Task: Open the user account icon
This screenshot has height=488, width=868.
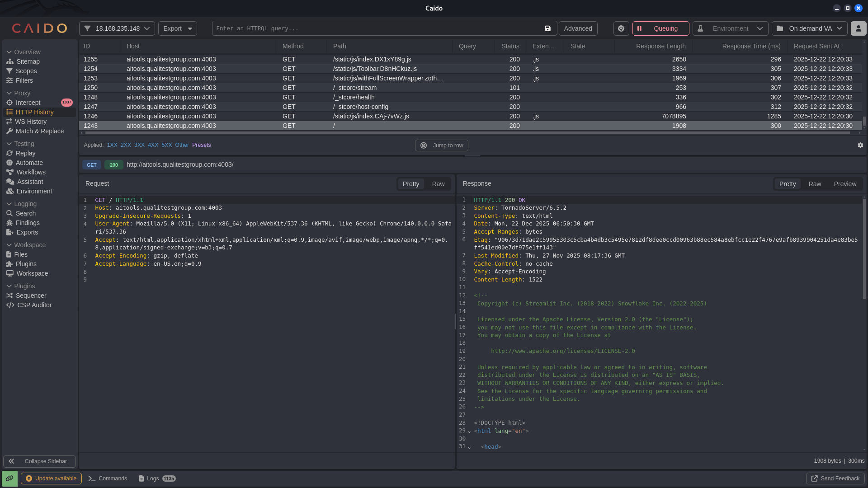Action: pyautogui.click(x=858, y=28)
